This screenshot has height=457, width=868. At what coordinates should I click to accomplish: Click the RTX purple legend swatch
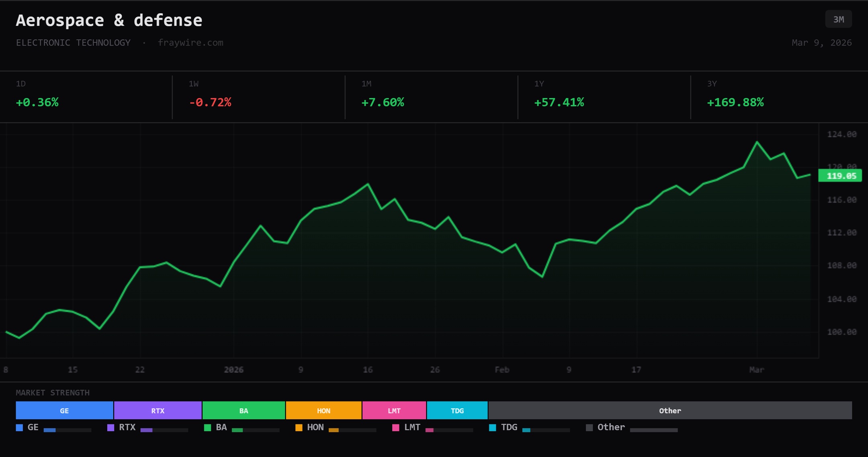111,428
